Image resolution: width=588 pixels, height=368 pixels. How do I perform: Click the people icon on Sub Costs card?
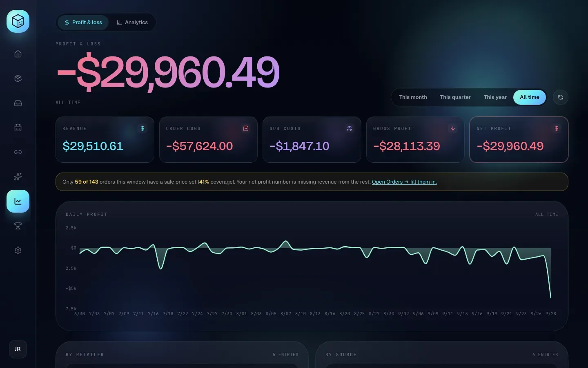[350, 128]
